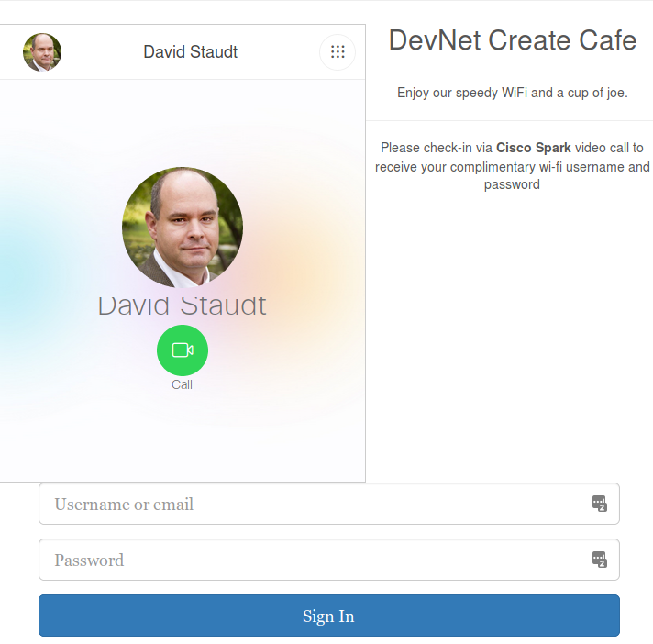The height and width of the screenshot is (644, 653).
Task: Click the "Enjoy our speedy WiFi" tagline
Action: coord(513,93)
